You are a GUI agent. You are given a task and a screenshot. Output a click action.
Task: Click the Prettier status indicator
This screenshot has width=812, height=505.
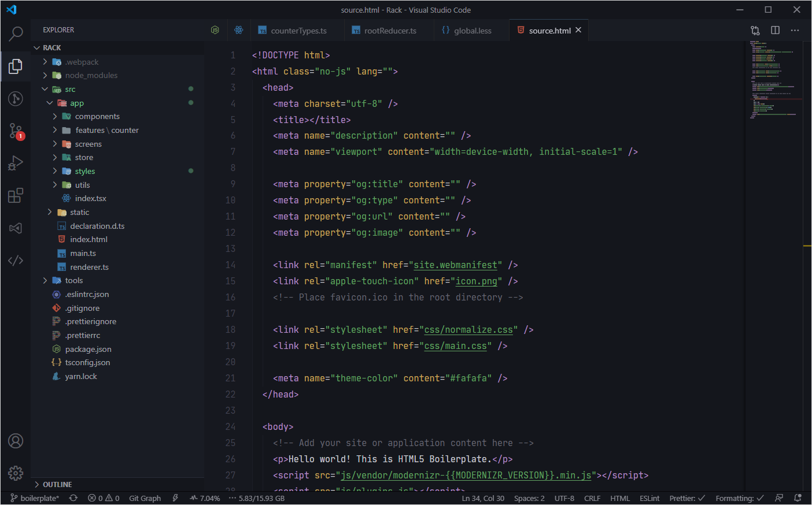687,498
